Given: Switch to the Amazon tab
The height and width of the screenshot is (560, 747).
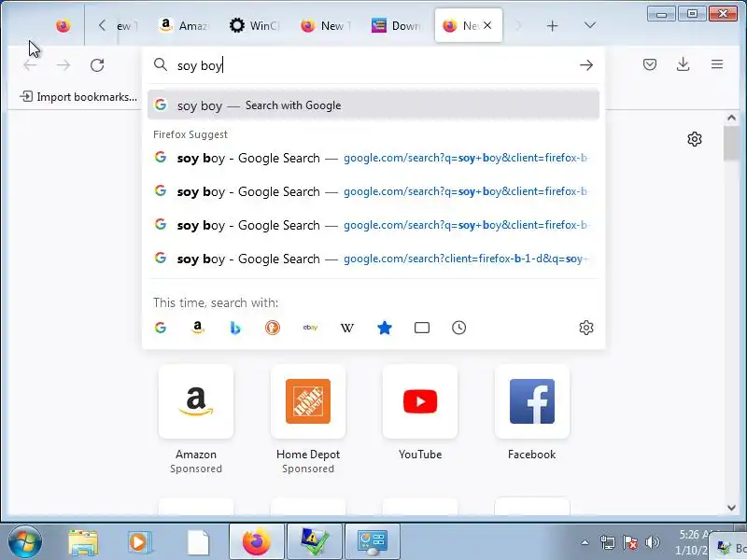Looking at the screenshot, I should pos(183,26).
